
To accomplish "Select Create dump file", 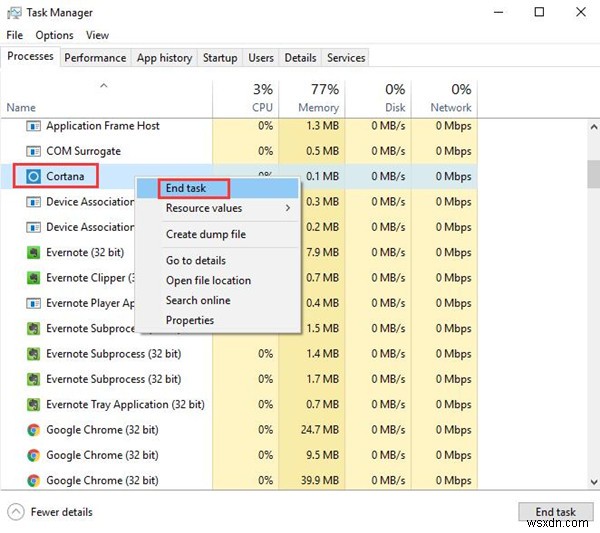I will (x=217, y=234).
